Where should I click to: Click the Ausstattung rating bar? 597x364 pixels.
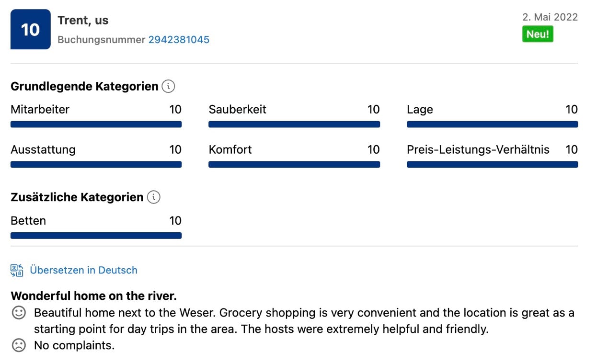click(x=96, y=165)
